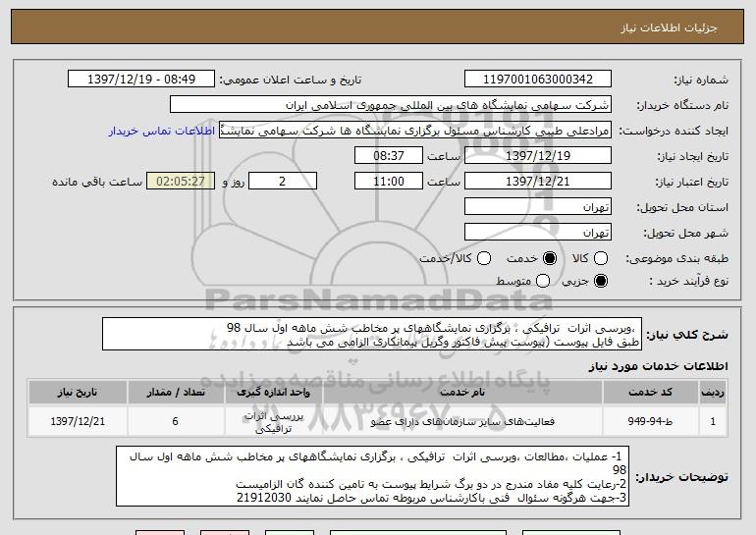Click the جزئیات اطلاعات نیاز header title
This screenshot has height=535, width=756.
pyautogui.click(x=669, y=27)
